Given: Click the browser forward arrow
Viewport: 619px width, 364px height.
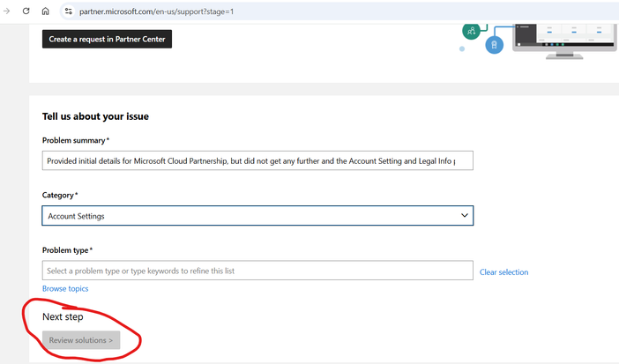Looking at the screenshot, I should click(7, 11).
